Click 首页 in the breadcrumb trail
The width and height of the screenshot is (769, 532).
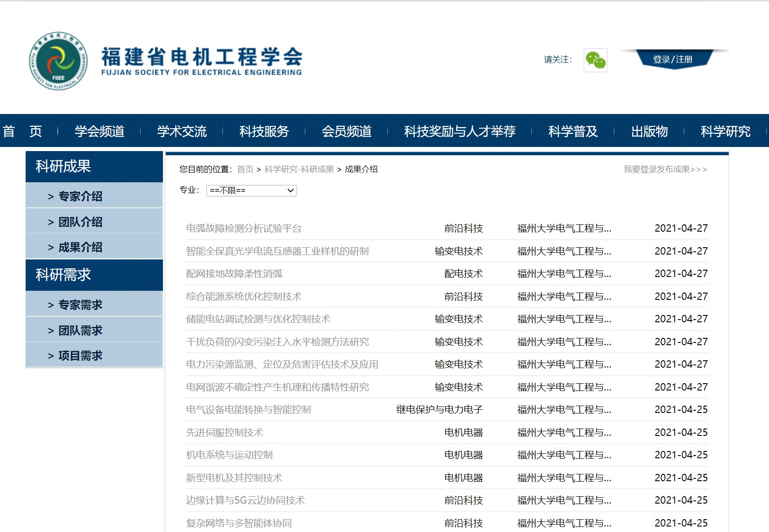click(245, 169)
